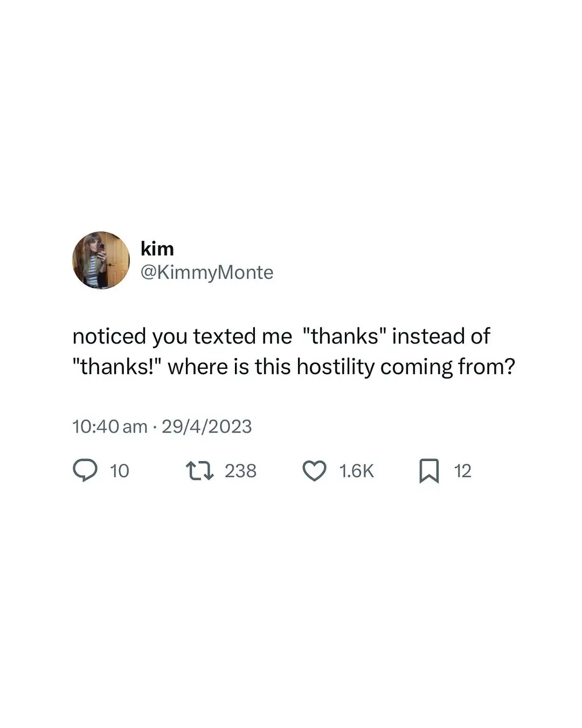Screen dimensions: 582x728
Task: Click the phrase "instead of" in tweet
Action: (x=441, y=336)
